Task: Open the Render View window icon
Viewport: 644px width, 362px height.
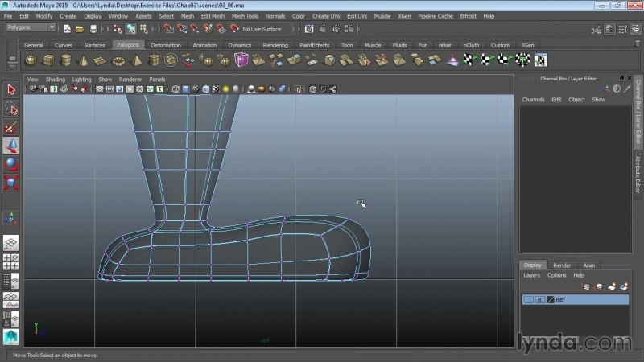Action: (309, 29)
